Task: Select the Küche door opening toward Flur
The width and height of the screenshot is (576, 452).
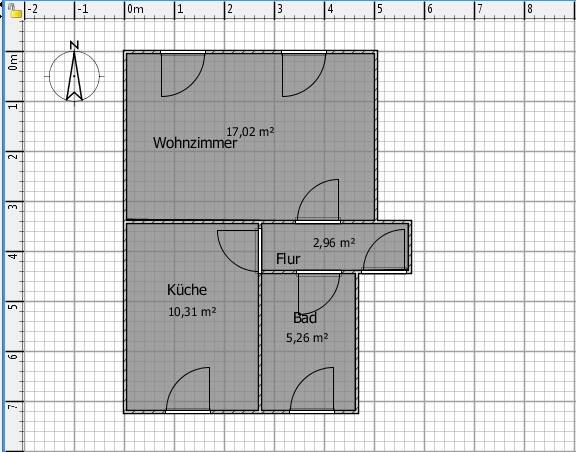Action: point(239,251)
